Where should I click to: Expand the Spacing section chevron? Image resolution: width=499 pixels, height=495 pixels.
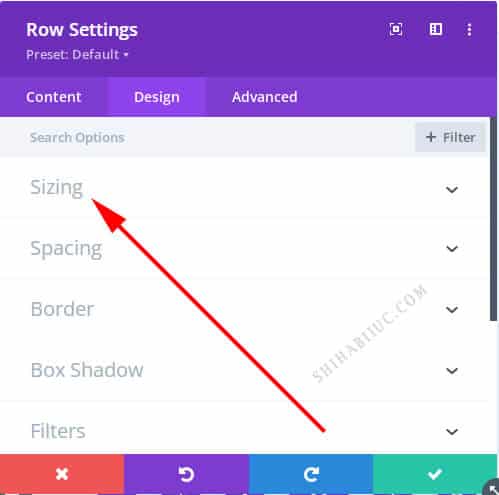click(452, 249)
